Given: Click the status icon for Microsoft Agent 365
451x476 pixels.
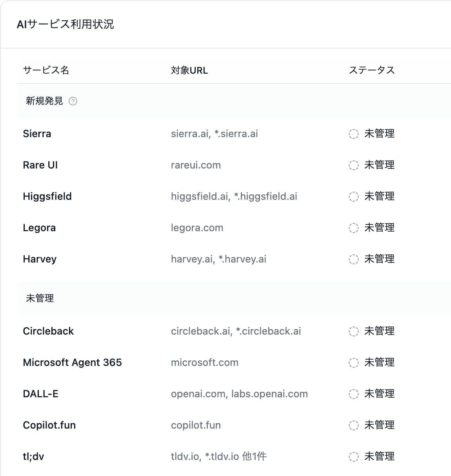Looking at the screenshot, I should [353, 363].
